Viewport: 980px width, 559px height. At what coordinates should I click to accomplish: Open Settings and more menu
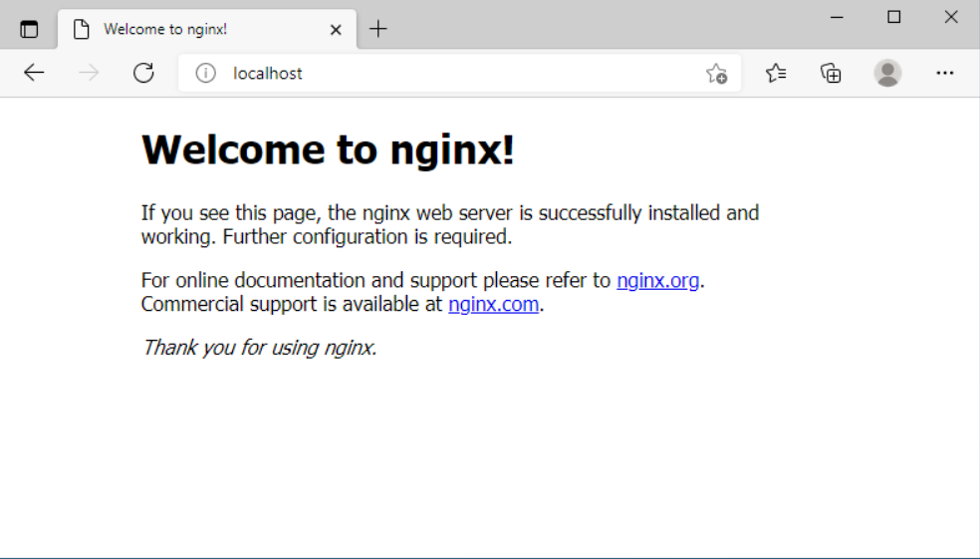coord(945,73)
